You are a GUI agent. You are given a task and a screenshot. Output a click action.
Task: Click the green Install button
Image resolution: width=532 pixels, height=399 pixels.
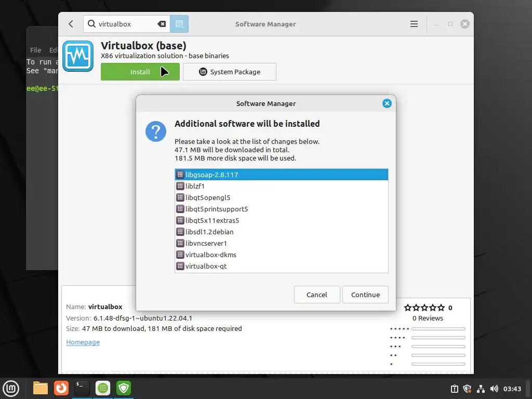(140, 72)
